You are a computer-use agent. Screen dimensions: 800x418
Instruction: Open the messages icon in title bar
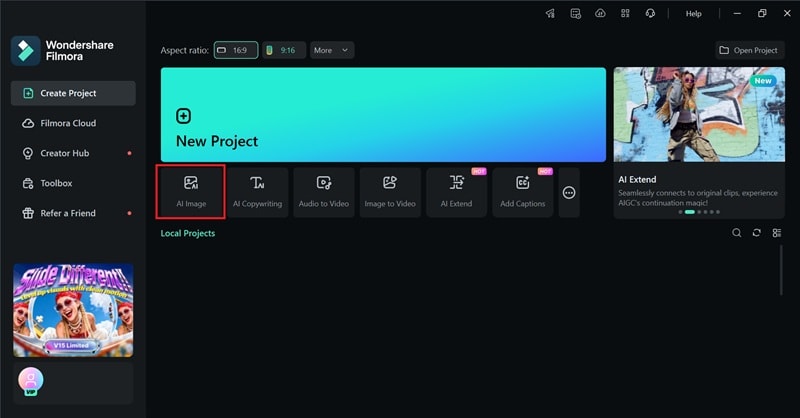[x=576, y=14]
